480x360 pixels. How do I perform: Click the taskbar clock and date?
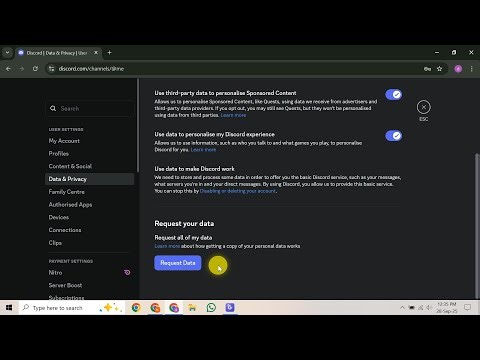(447, 308)
